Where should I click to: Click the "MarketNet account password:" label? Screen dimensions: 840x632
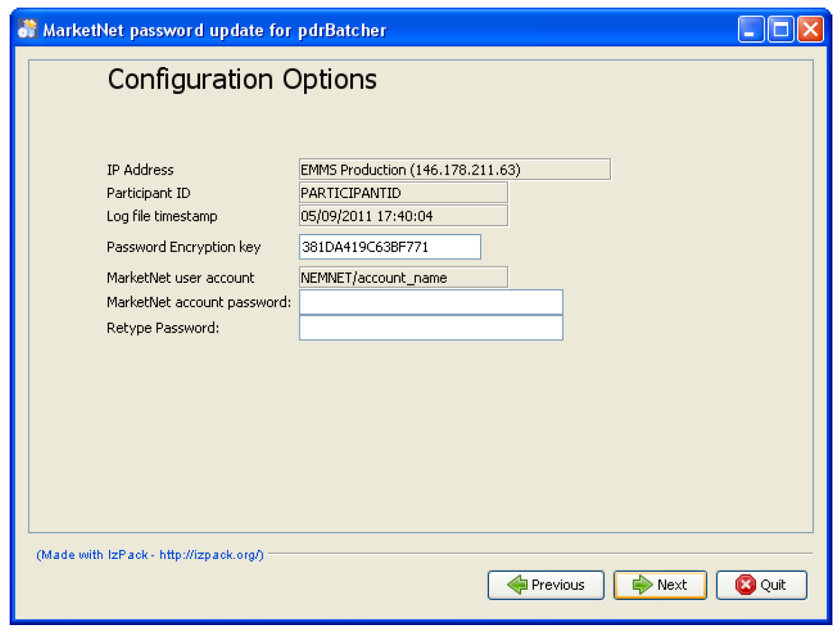click(x=199, y=303)
